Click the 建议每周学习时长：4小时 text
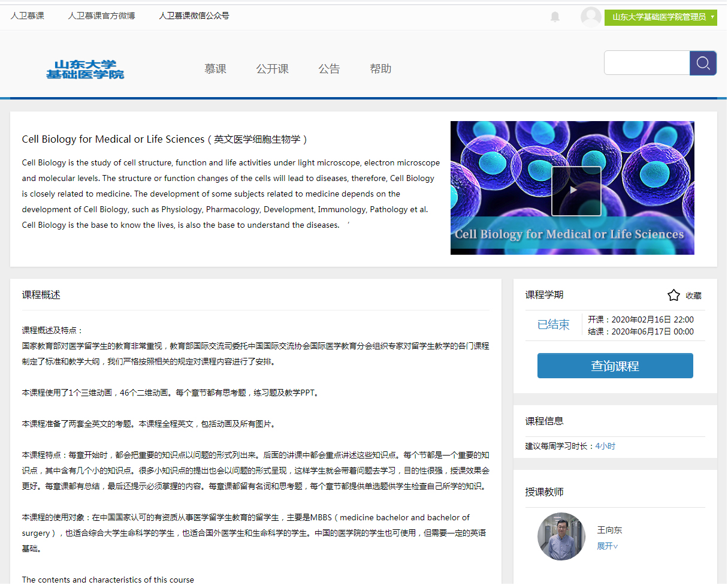The width and height of the screenshot is (728, 585). point(570,447)
